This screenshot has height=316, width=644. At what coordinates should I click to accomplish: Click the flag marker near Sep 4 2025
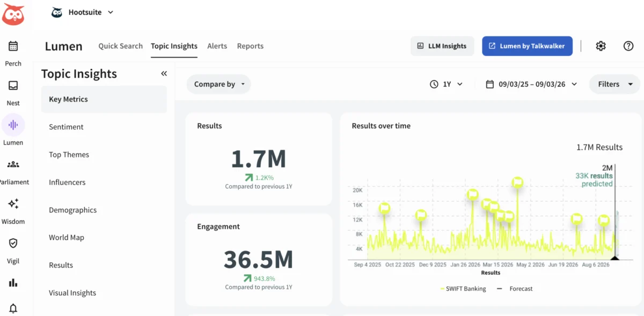click(384, 209)
